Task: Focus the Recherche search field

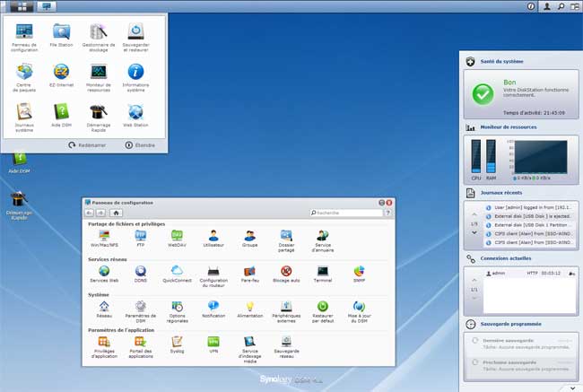Action: click(x=346, y=213)
